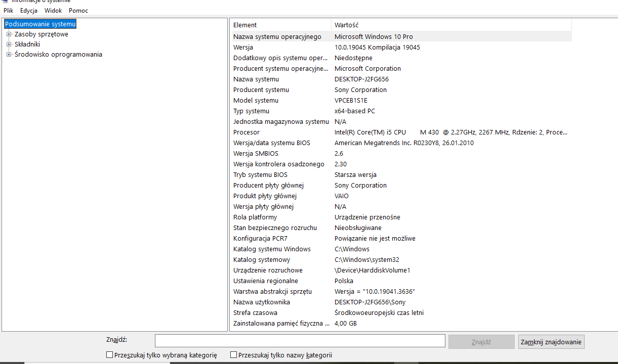Select the Katalog systemu Windows row

tap(401, 249)
